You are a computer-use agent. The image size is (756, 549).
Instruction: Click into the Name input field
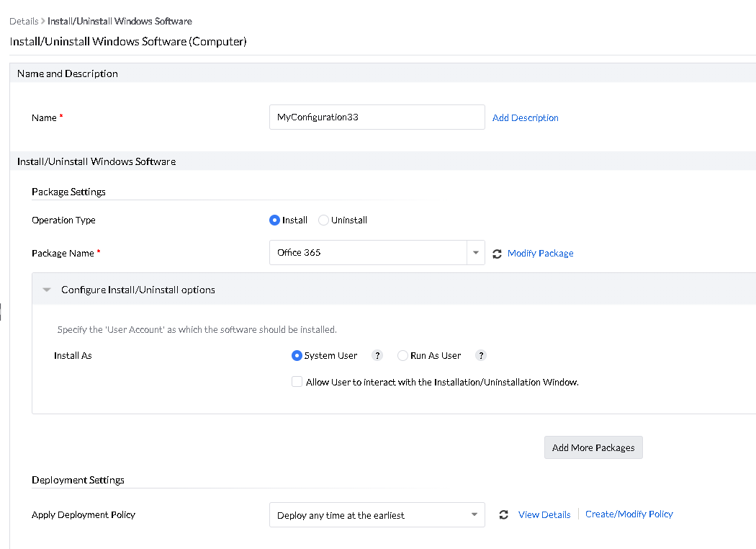[x=377, y=117]
